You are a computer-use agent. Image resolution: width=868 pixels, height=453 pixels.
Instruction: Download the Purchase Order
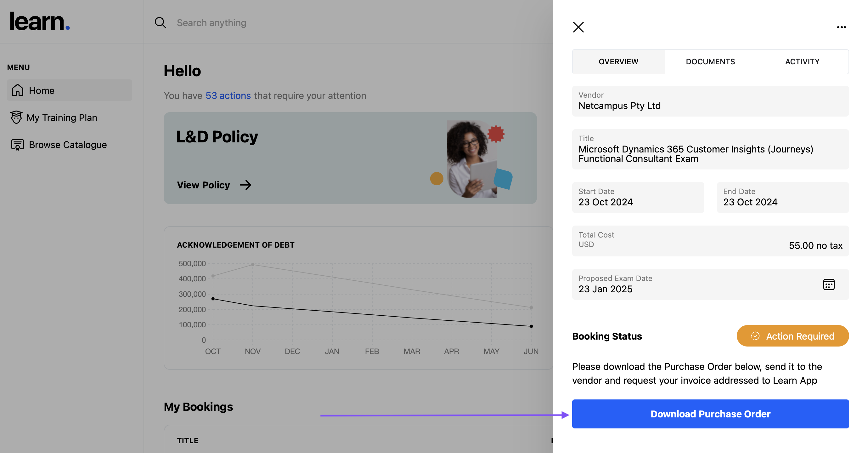[710, 414]
